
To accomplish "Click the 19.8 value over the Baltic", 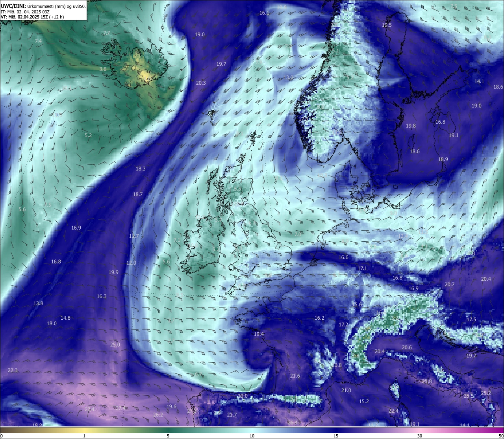I will [x=411, y=126].
